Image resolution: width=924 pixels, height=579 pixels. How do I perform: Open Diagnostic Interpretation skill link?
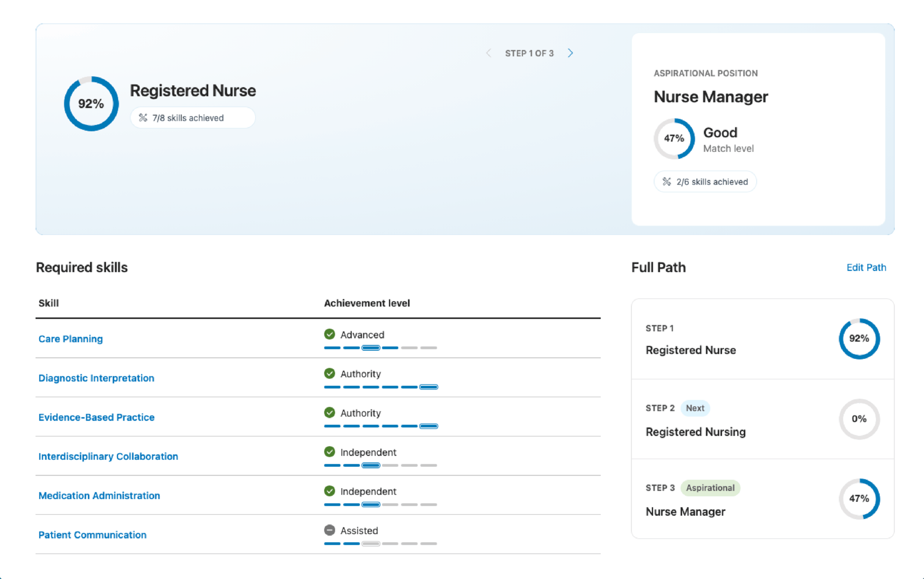click(96, 378)
